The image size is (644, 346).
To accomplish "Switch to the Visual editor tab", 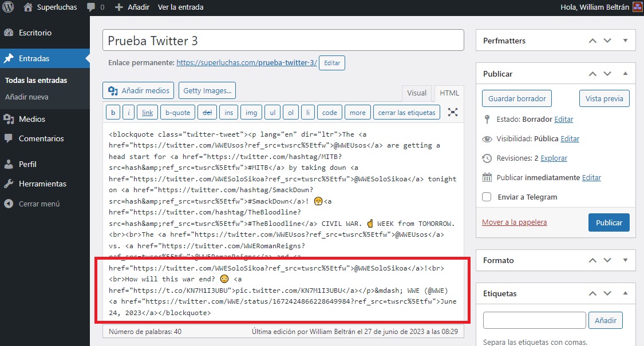I will pos(417,93).
